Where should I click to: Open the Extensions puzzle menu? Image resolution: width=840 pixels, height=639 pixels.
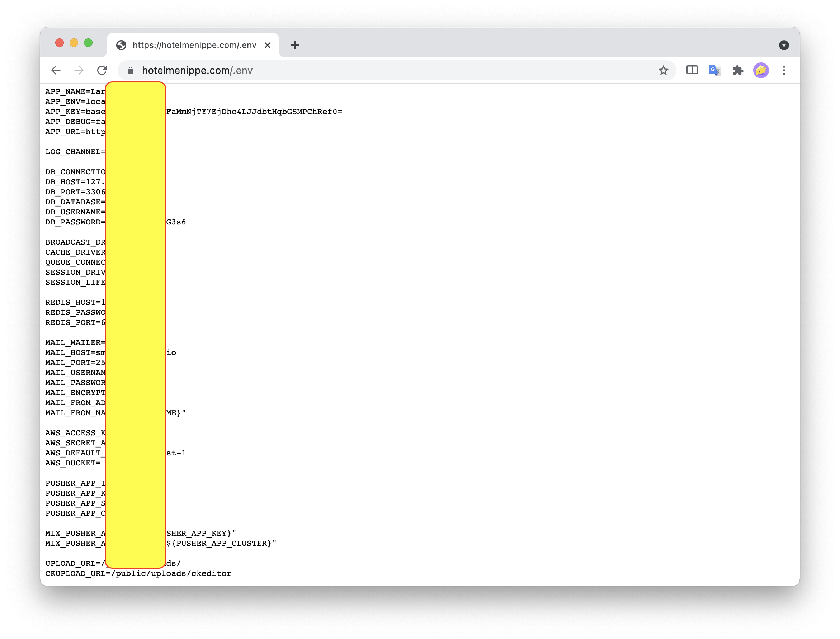pyautogui.click(x=738, y=70)
